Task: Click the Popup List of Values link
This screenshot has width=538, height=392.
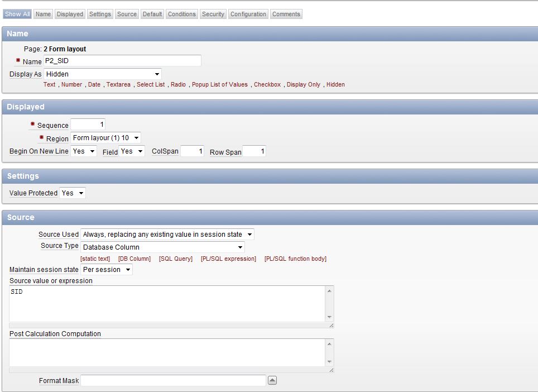Action: point(220,84)
